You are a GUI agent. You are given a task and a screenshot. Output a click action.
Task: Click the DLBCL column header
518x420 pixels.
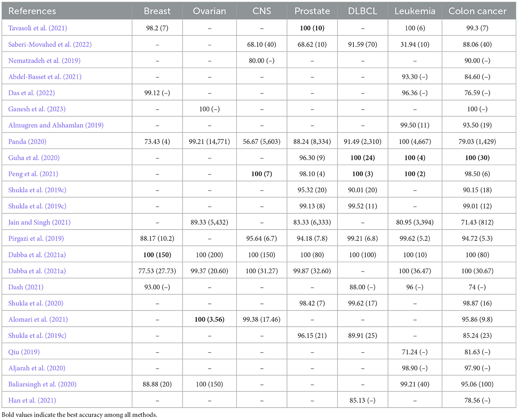pyautogui.click(x=363, y=11)
